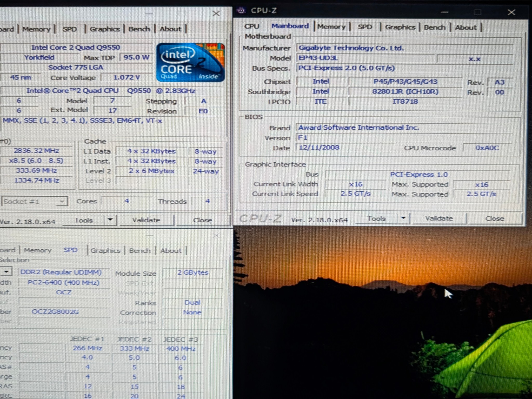Open About tab in the SPD window
Viewport: 532px width, 399px height.
coord(171,251)
